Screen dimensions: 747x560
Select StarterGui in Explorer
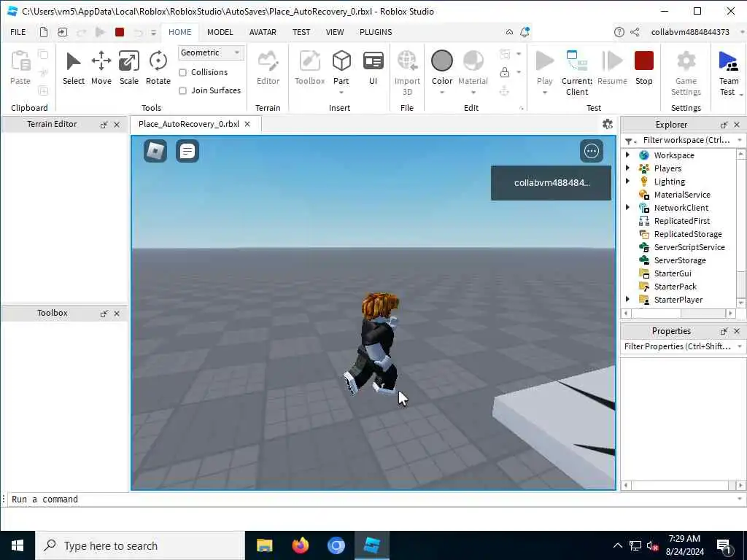point(672,273)
